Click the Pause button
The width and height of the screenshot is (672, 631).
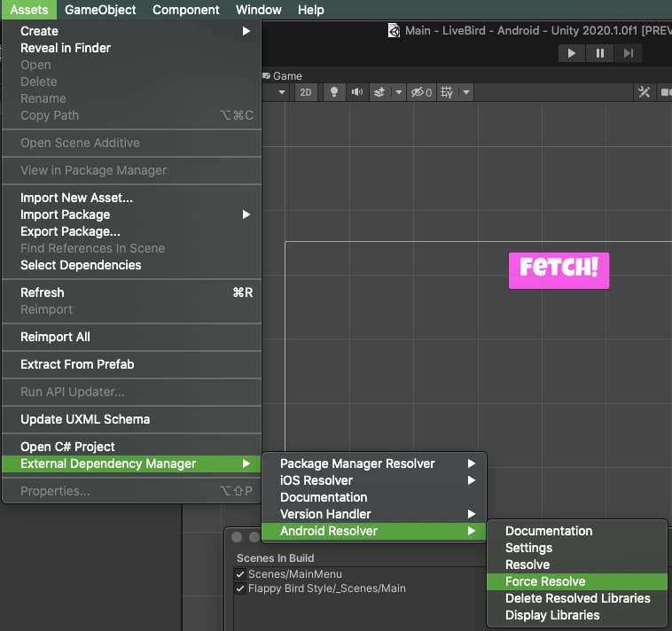(x=600, y=53)
